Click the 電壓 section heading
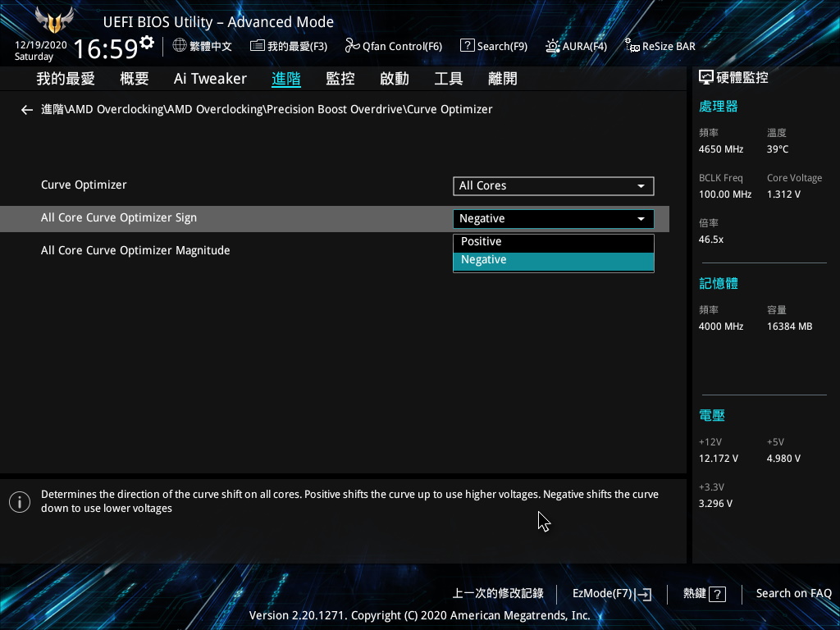 (x=712, y=415)
